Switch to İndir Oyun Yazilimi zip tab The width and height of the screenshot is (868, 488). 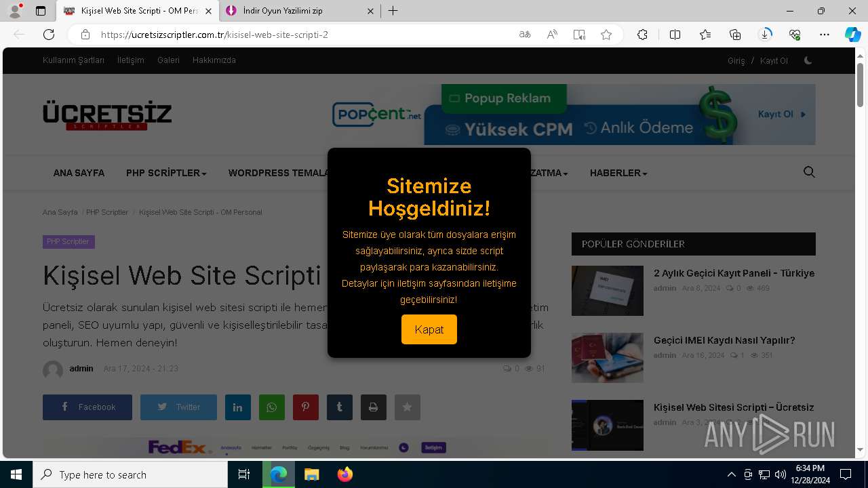[x=299, y=11]
